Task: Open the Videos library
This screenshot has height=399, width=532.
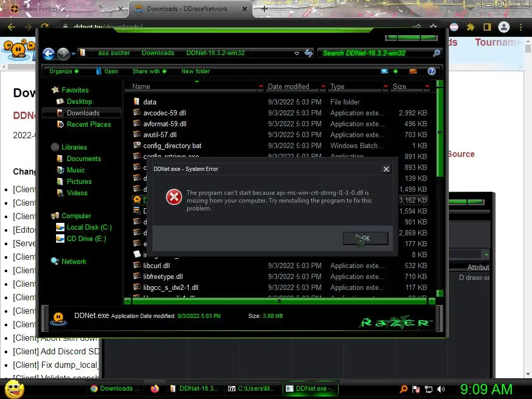Action: coord(77,193)
